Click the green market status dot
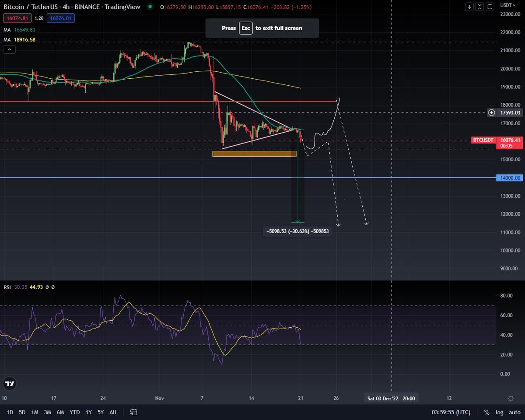Image resolution: width=525 pixels, height=420 pixels. click(x=150, y=7)
